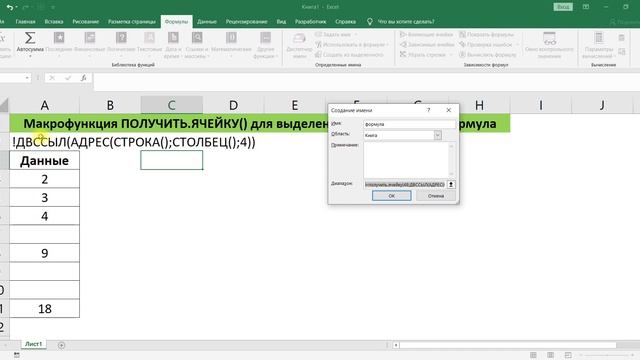This screenshot has width=640, height=360.
Task: Click the cell containing 18
Action: (44, 309)
